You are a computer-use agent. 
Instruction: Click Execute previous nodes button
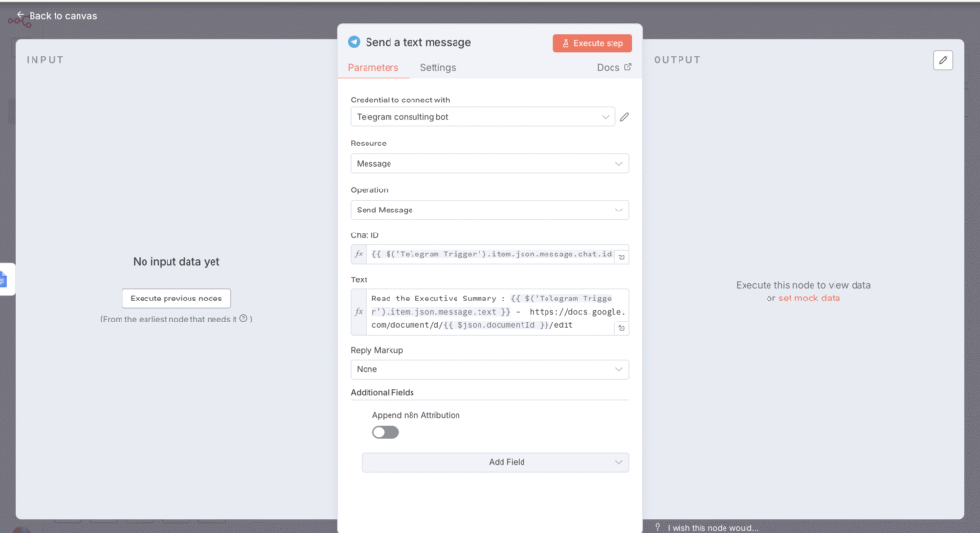click(176, 299)
